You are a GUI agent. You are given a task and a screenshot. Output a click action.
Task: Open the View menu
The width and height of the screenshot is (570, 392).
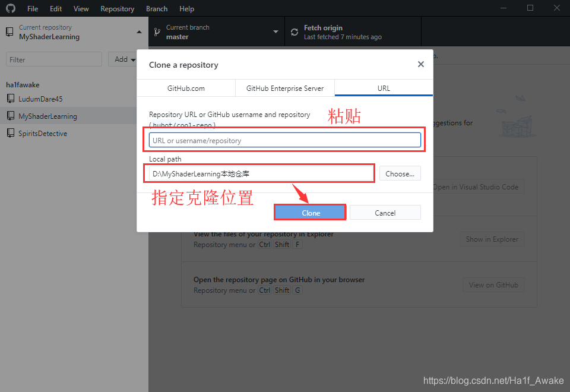[81, 9]
